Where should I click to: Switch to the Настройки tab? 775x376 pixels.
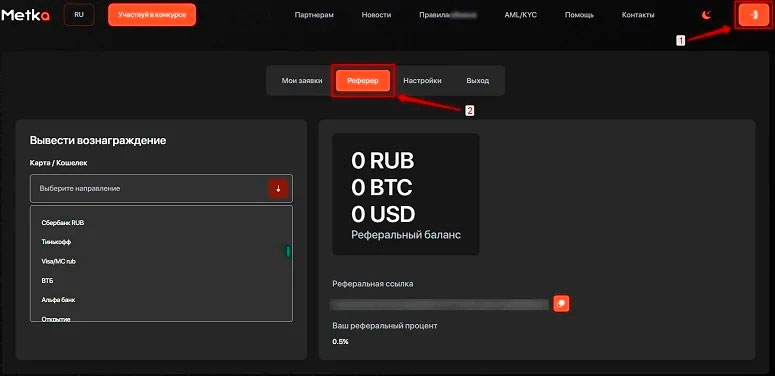click(422, 81)
